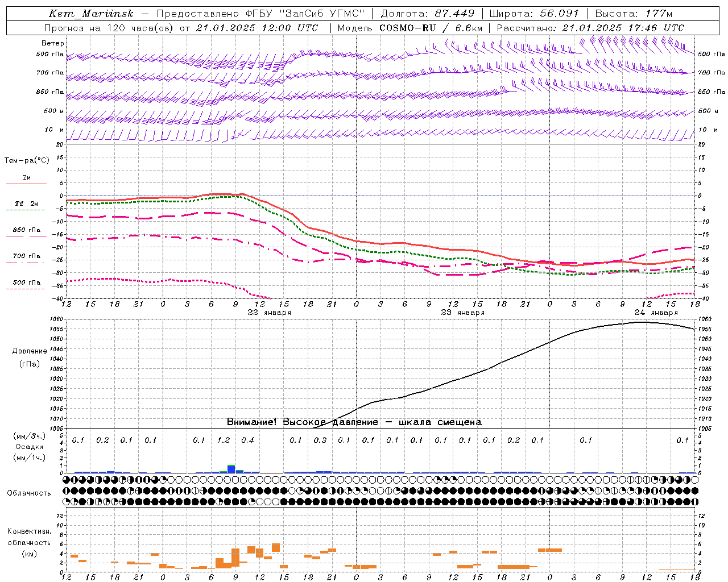The image size is (728, 582).
Task: Click the 'Ветер' wind panel label
Action: 53,43
